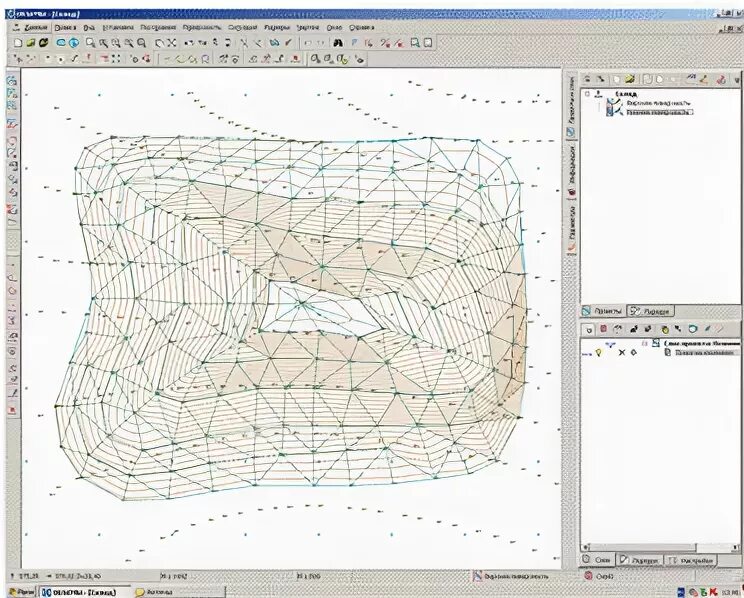Click the blue filter funnel icon in the layers panel
744x598 pixels.
[x=610, y=344]
